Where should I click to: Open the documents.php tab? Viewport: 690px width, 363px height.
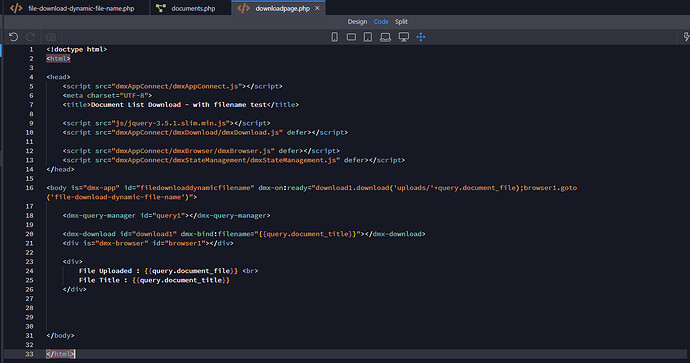tap(190, 8)
